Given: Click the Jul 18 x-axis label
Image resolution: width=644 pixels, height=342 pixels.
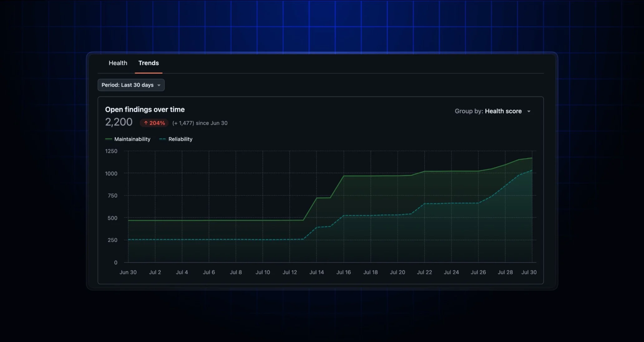Looking at the screenshot, I should click(x=370, y=272).
